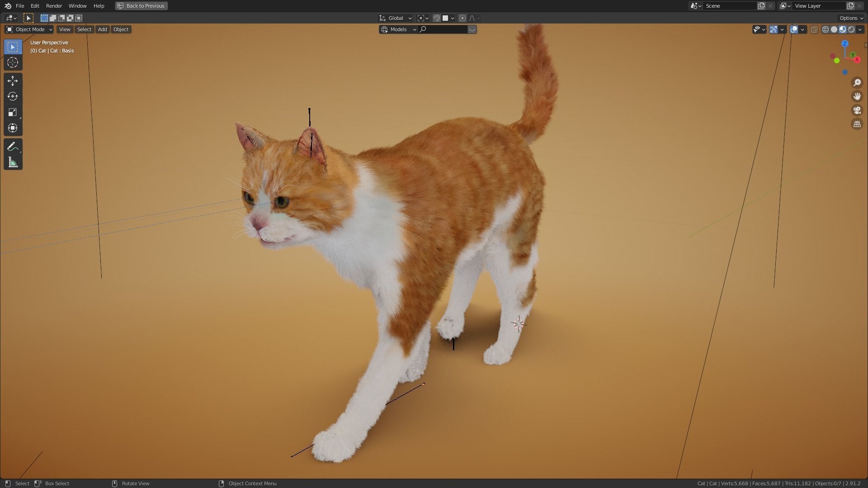Open the proportional editing falloff dropdown
Image resolution: width=868 pixels, height=488 pixels.
pos(474,18)
